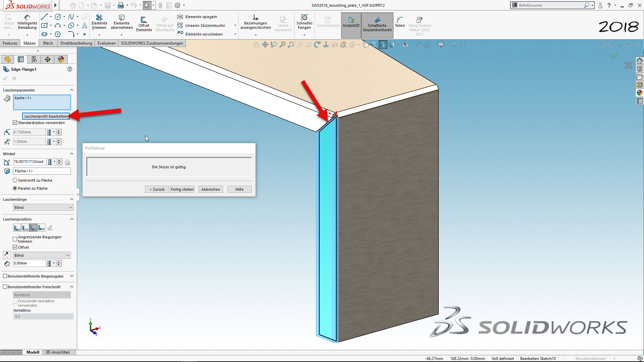Viewport: 644px width, 362px height.
Task: Click Fertig stellen in Profilskizze dialog
Action: [x=182, y=189]
